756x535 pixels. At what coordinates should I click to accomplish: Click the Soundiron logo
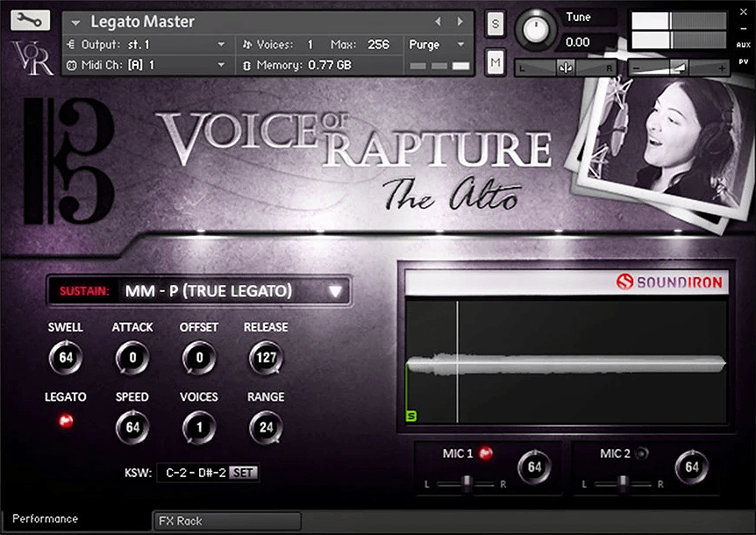point(669,282)
